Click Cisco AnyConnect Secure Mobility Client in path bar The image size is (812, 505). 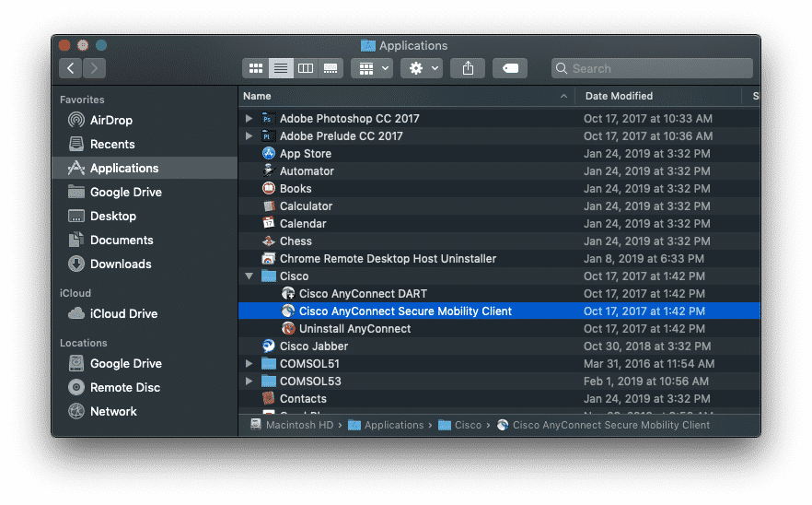pyautogui.click(x=603, y=425)
